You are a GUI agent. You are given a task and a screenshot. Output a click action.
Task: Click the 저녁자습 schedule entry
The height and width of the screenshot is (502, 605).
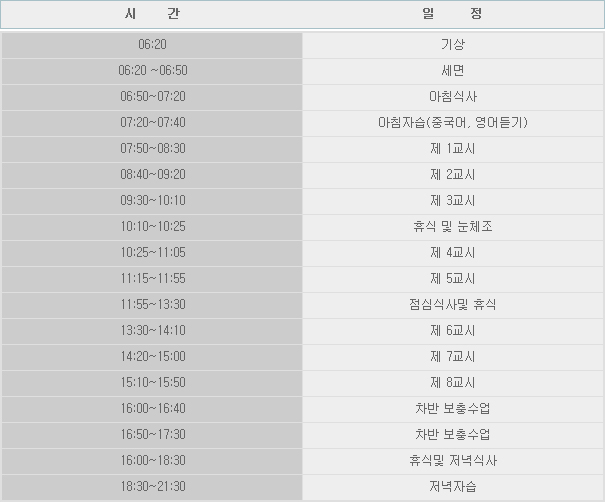[452, 487]
